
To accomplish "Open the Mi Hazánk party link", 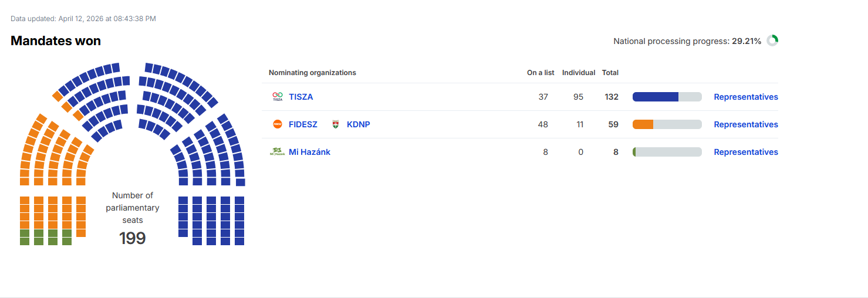I will click(309, 152).
